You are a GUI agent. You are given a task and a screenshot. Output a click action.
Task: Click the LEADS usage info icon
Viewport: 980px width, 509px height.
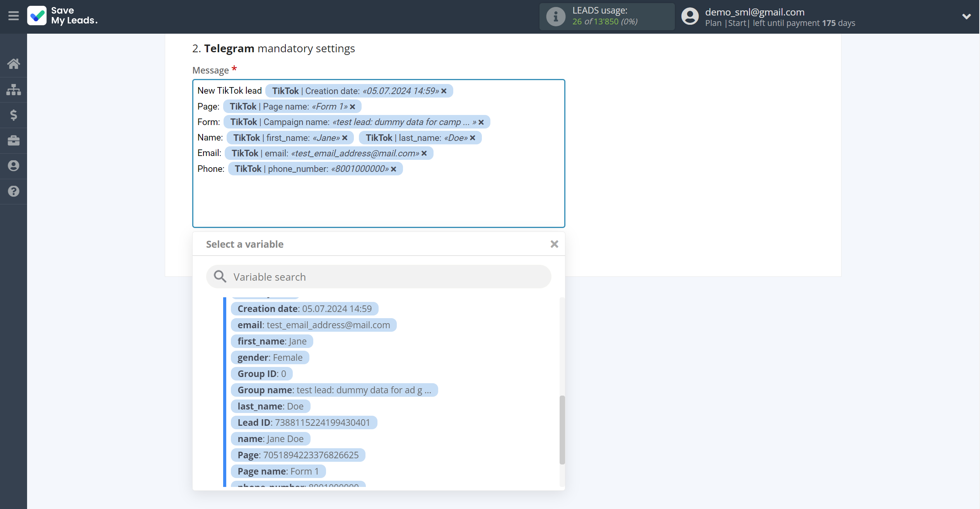coord(556,16)
